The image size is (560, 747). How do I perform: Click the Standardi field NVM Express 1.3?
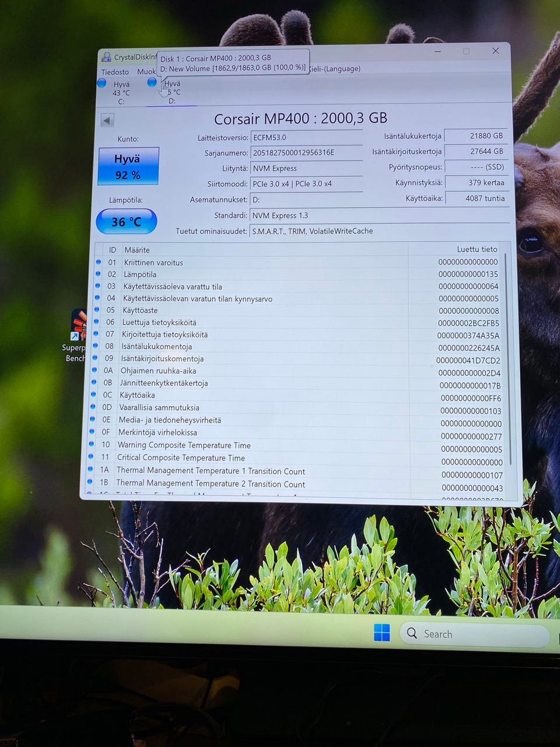tap(379, 215)
